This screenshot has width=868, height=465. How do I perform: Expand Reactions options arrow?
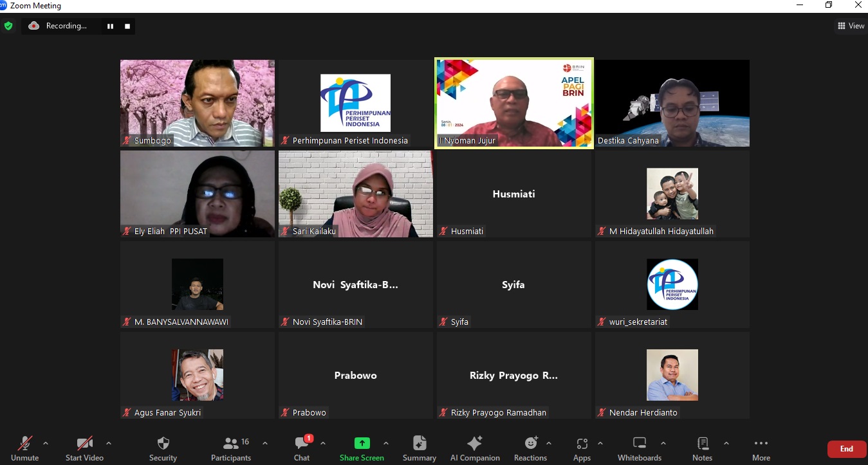(x=548, y=443)
